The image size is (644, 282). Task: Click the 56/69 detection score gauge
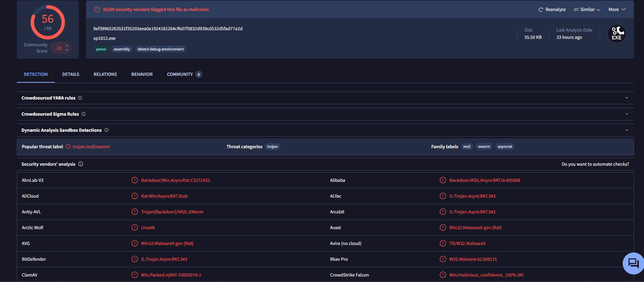point(48,22)
